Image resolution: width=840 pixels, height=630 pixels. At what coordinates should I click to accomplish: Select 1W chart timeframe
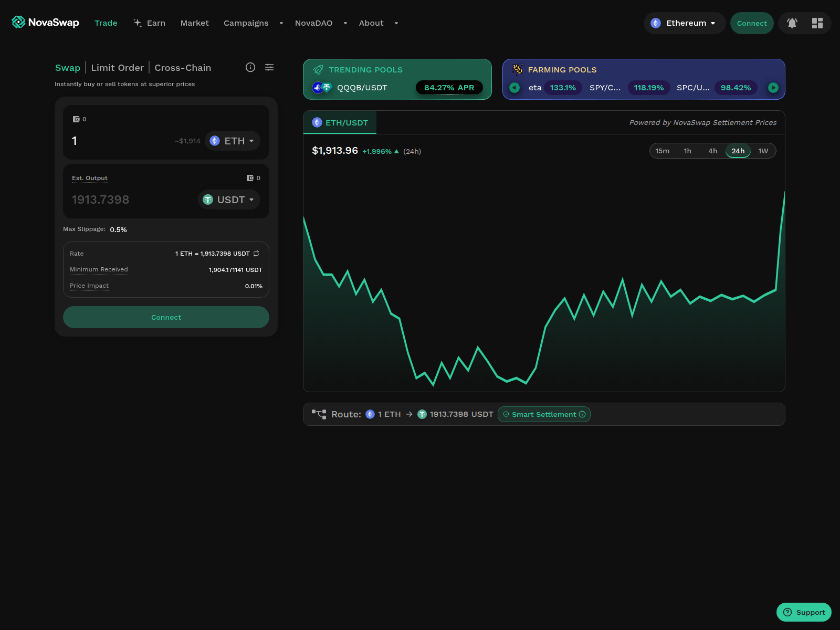[763, 151]
